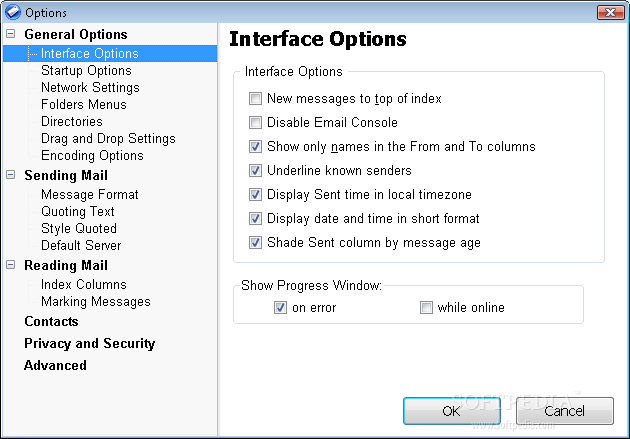Select Index Columns under Reading Mail
630x439 pixels.
coord(84,284)
